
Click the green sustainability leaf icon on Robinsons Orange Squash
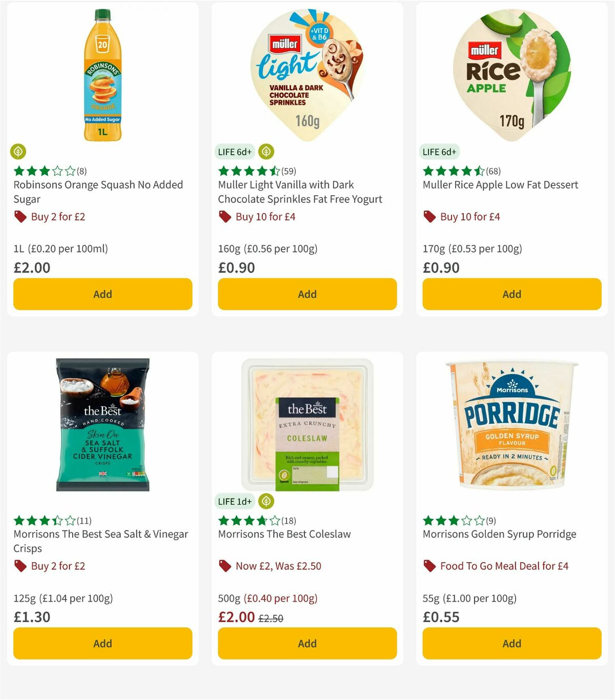(18, 151)
